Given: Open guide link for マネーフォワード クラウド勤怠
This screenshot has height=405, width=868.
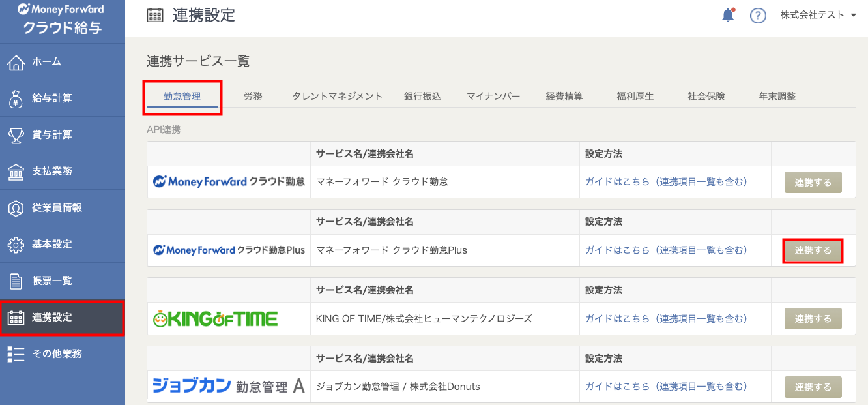Looking at the screenshot, I should pyautogui.click(x=665, y=182).
